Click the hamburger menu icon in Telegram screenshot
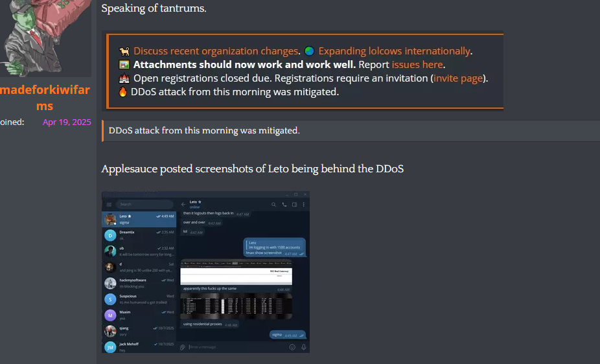Image resolution: width=600 pixels, height=364 pixels. tap(109, 205)
